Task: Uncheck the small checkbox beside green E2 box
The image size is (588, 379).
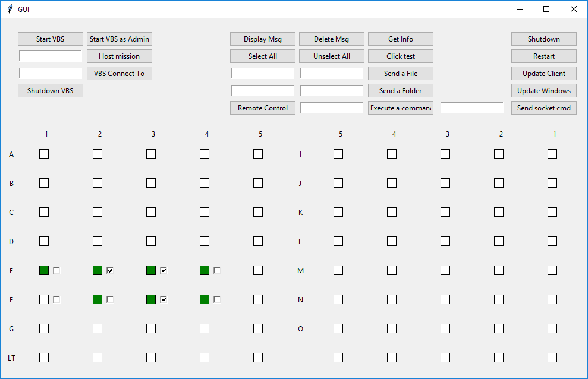Action: tap(110, 270)
